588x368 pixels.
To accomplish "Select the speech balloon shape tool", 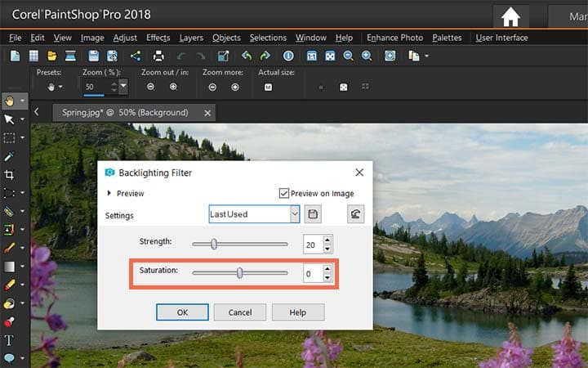I will coord(9,358).
